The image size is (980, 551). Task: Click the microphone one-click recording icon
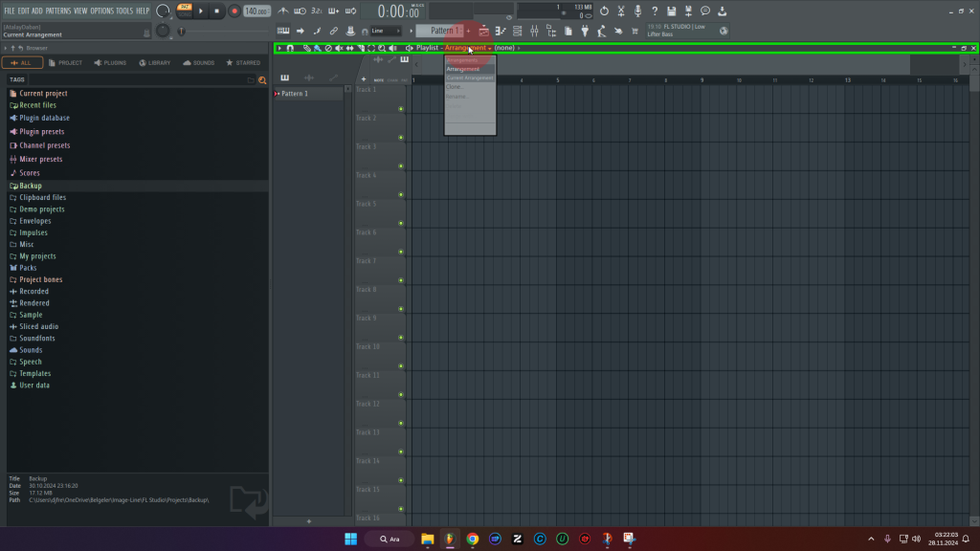tap(637, 11)
